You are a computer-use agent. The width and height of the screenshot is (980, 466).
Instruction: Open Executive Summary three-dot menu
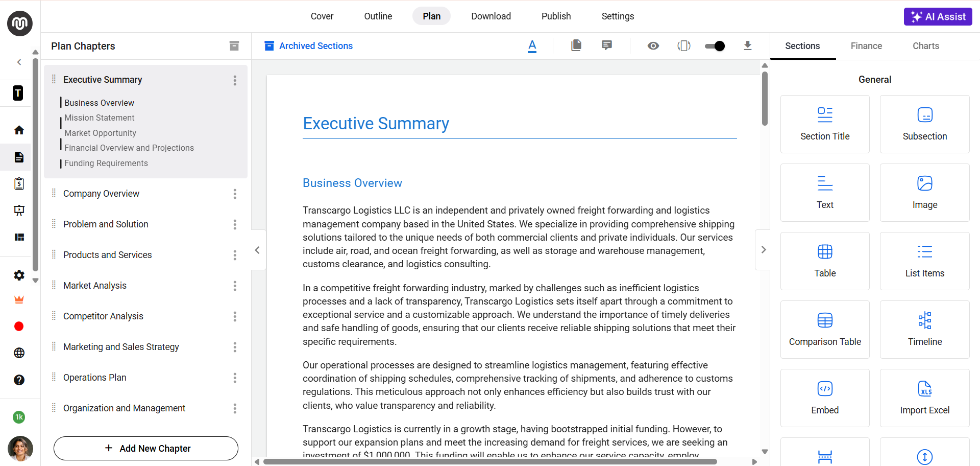pos(235,80)
